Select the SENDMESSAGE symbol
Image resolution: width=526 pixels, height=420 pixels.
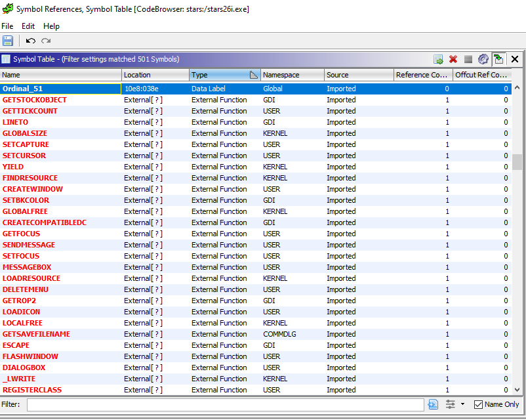tap(28, 245)
